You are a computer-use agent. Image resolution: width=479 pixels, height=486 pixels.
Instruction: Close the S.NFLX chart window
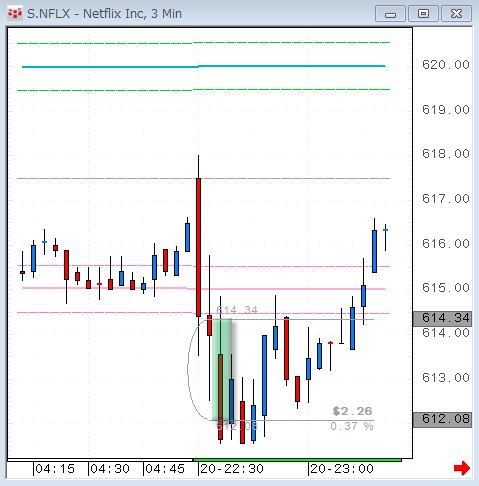coord(456,14)
